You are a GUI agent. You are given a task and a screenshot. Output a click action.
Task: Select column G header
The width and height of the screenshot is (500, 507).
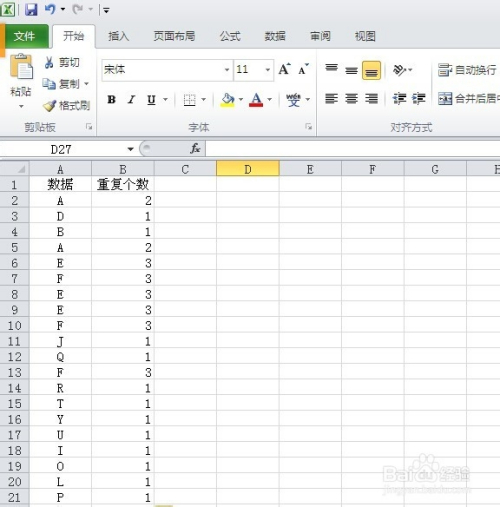pos(435,169)
